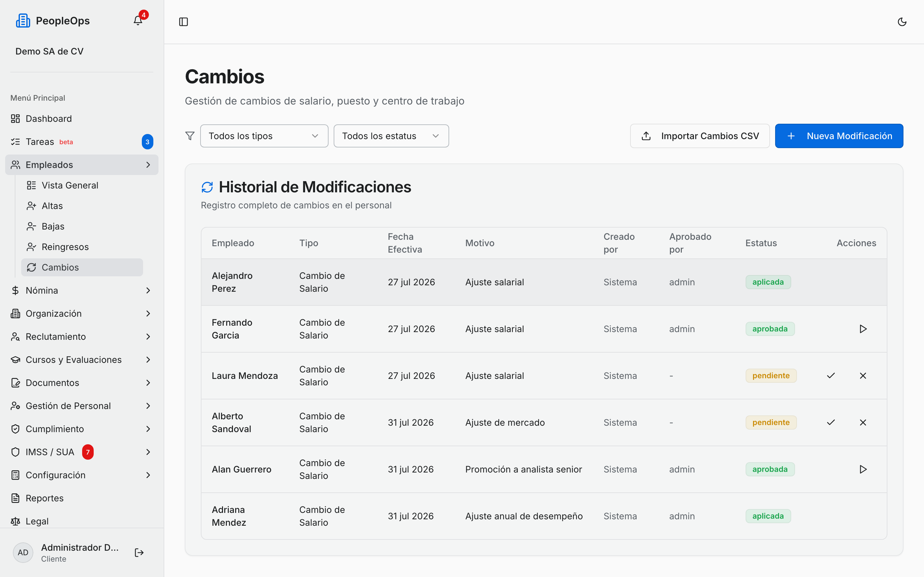Apply Fernando Garcia's approved change play icon
Screen dimensions: 924x577
point(863,329)
